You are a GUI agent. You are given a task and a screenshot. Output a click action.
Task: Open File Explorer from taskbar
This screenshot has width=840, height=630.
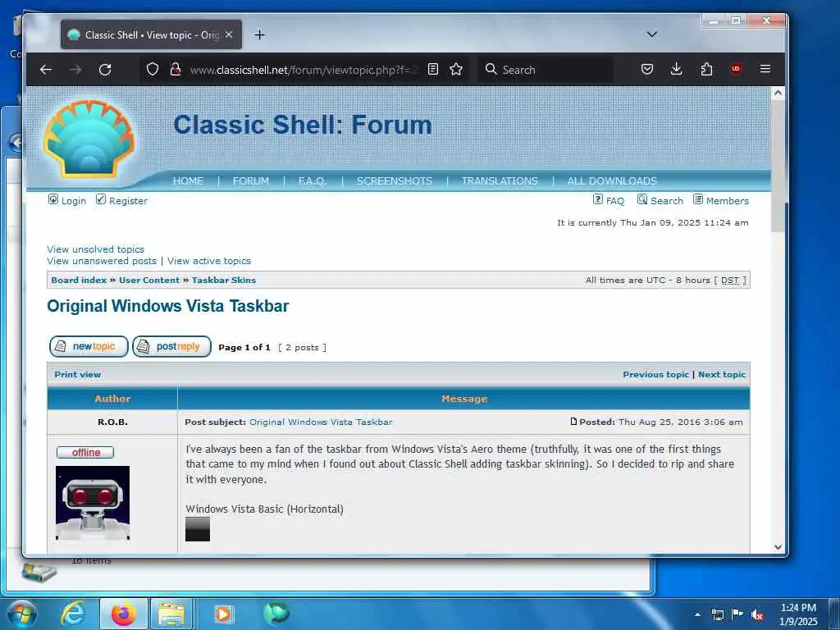click(171, 614)
